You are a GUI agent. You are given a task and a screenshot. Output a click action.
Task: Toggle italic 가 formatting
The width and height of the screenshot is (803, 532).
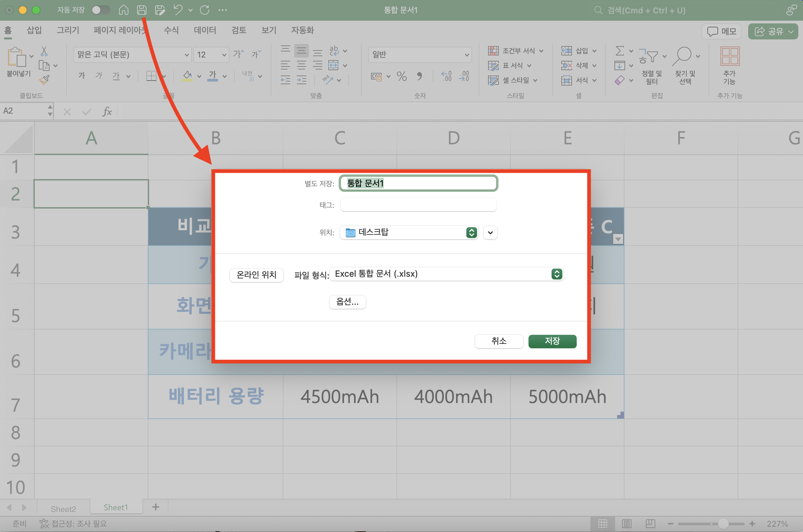click(99, 76)
